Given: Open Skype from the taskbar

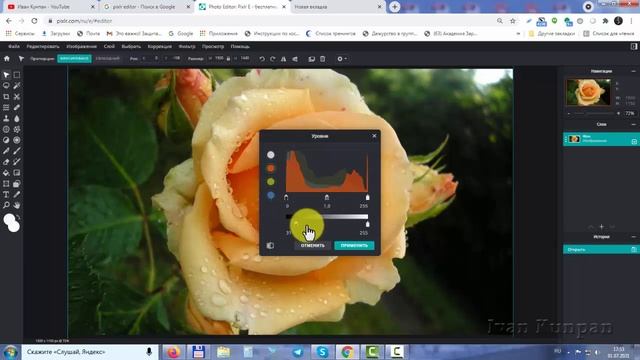Looking at the screenshot, I should click(x=322, y=352).
